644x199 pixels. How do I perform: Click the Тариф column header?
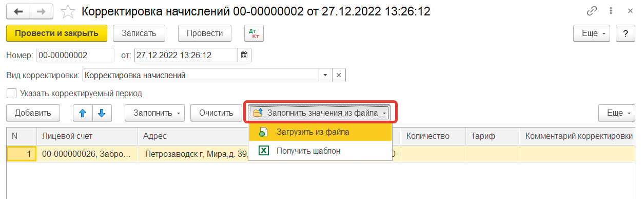pos(493,136)
